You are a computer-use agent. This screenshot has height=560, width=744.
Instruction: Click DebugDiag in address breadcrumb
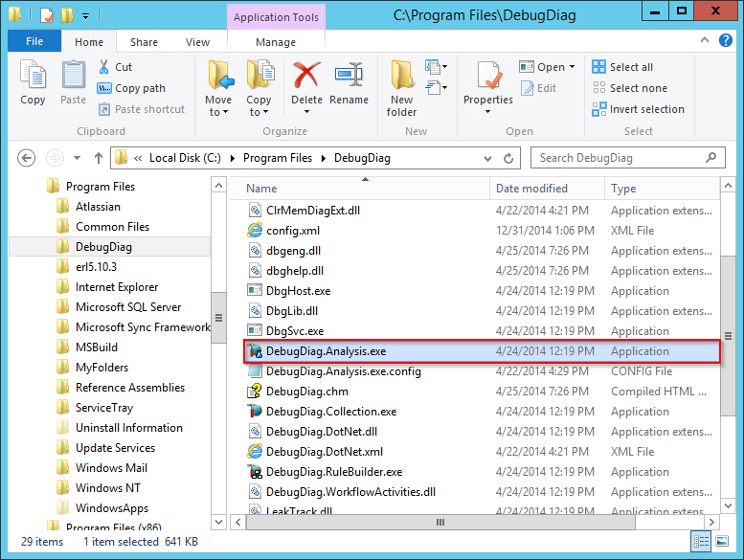[x=362, y=158]
